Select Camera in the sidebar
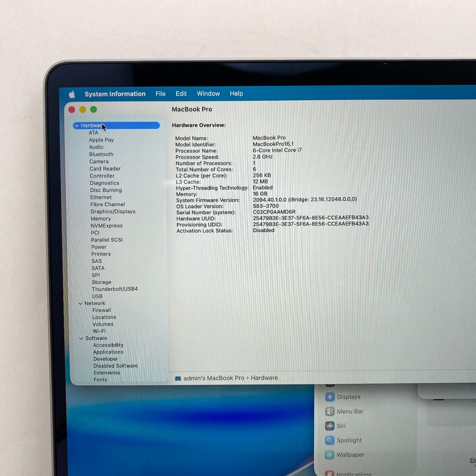 coord(99,162)
